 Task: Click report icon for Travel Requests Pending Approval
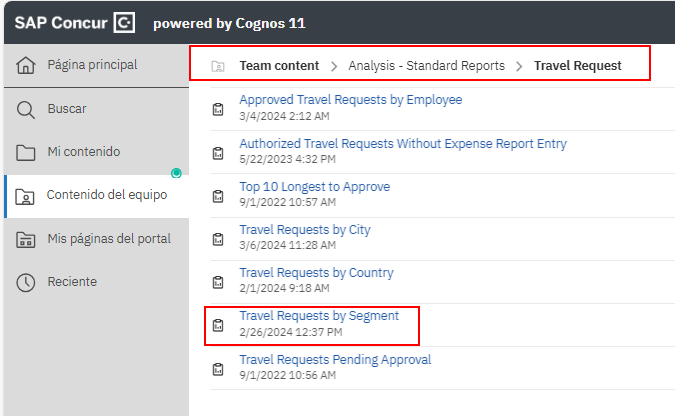[218, 369]
